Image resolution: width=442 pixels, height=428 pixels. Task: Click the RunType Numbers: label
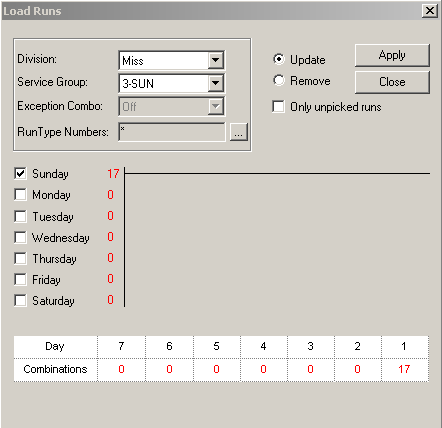[63, 132]
